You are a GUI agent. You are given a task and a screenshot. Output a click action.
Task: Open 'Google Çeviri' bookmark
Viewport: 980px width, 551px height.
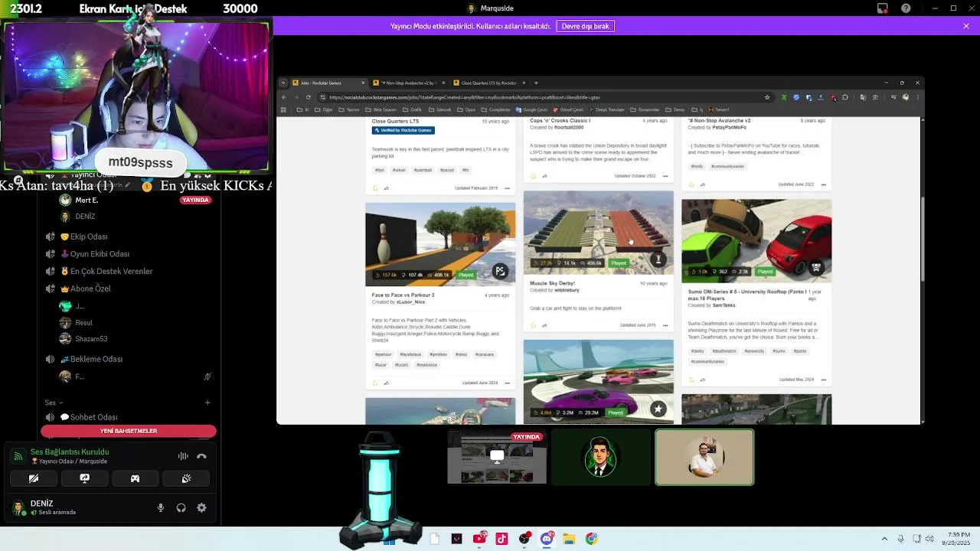click(532, 109)
